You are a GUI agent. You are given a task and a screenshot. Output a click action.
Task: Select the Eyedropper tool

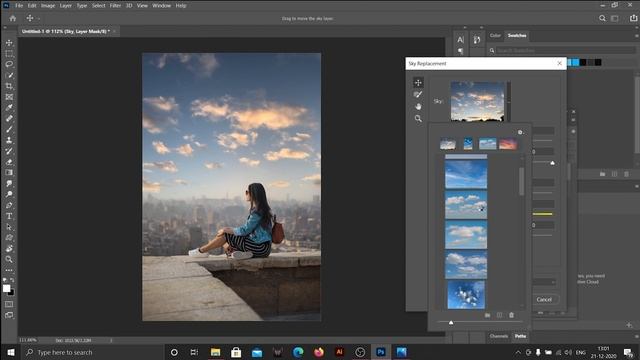click(x=9, y=108)
